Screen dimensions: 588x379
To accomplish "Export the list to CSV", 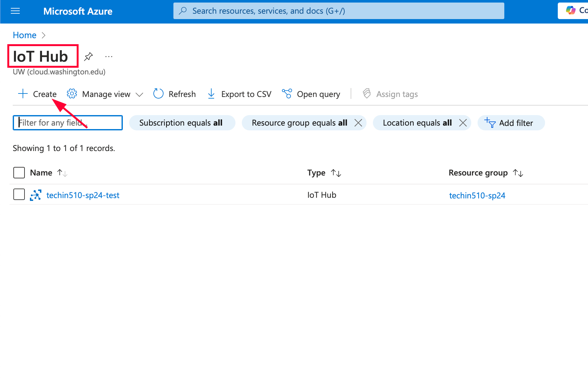I will click(x=239, y=94).
